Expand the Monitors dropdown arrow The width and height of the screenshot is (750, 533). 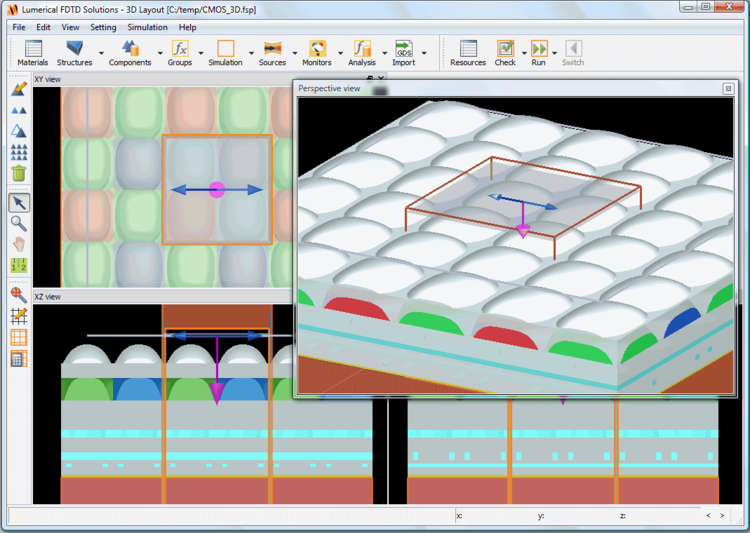coord(340,53)
